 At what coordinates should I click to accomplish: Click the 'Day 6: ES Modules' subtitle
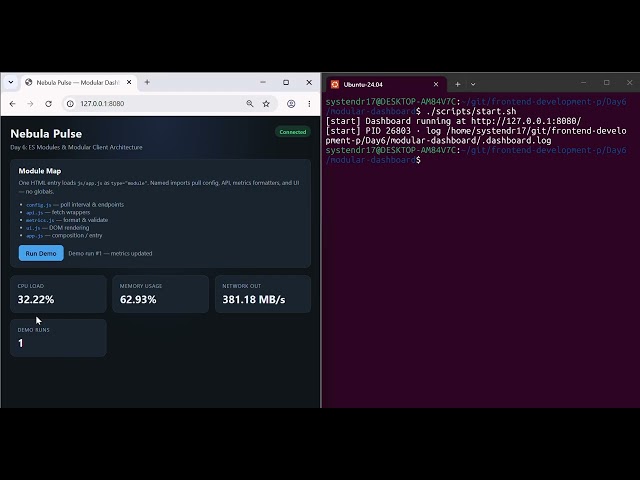(76, 147)
